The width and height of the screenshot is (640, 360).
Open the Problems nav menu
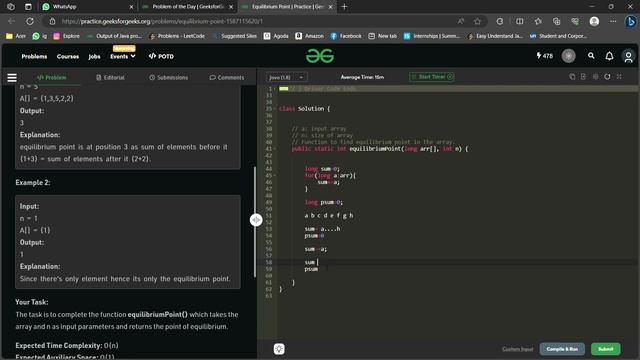pyautogui.click(x=34, y=56)
